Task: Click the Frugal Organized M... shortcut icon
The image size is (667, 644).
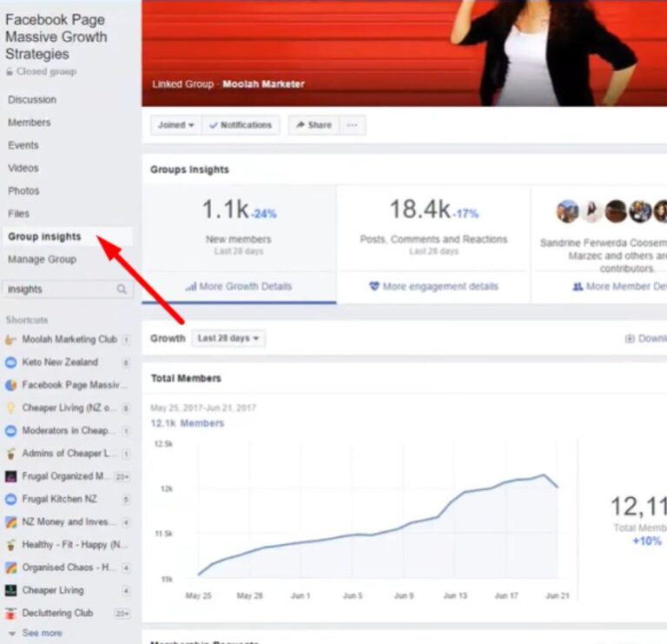Action: [x=10, y=476]
